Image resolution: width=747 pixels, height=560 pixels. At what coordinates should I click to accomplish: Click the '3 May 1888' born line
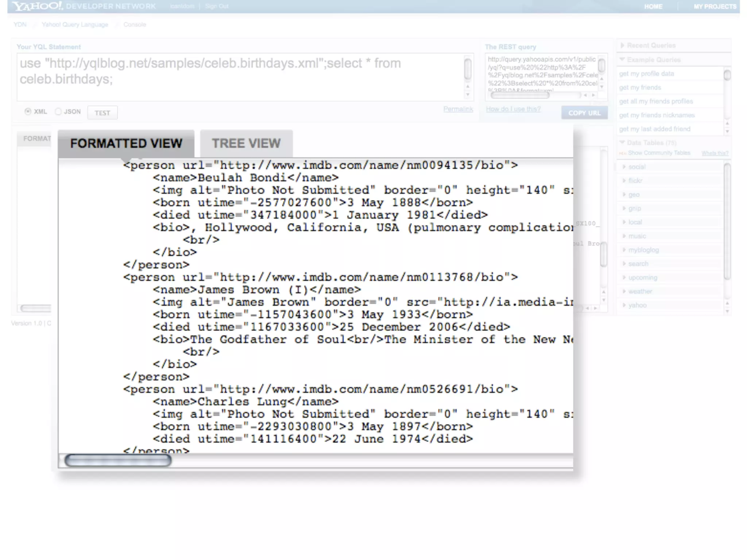tap(313, 203)
